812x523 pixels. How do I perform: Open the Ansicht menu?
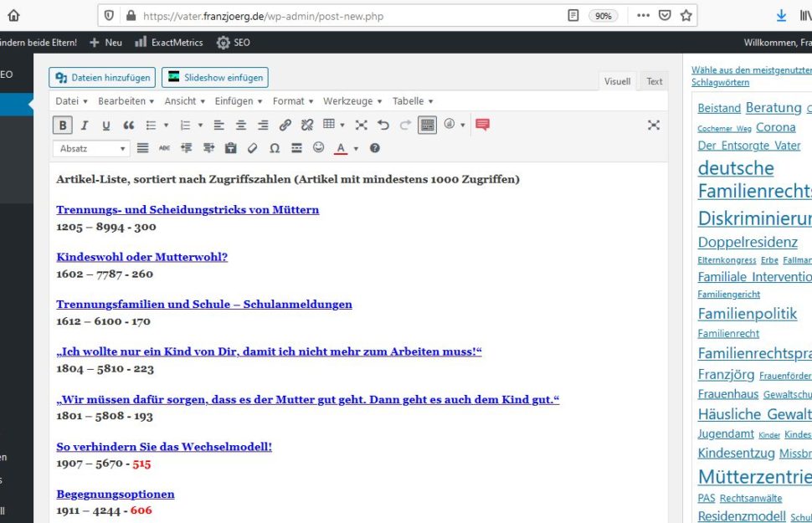(x=185, y=101)
